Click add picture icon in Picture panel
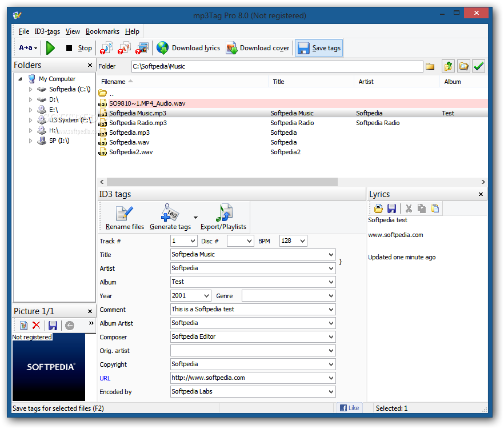The height and width of the screenshot is (429, 504). coord(23,326)
